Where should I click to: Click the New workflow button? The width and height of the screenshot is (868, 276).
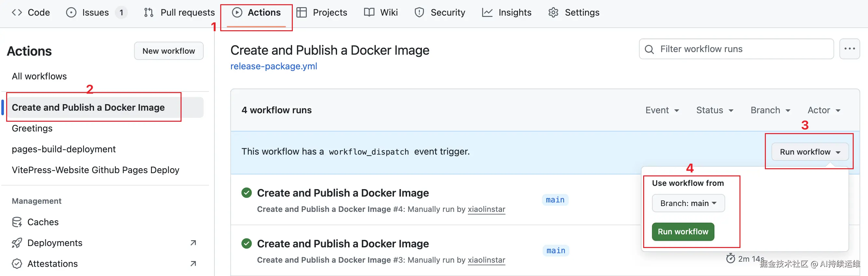tap(169, 51)
